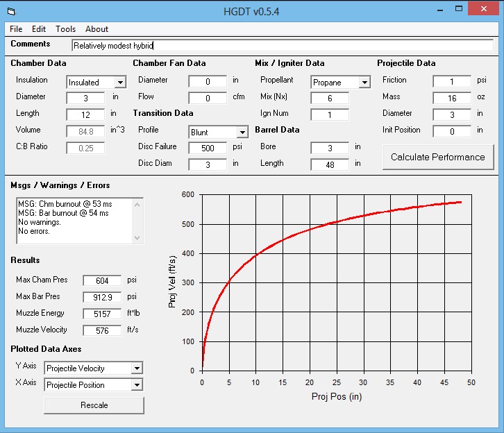Screen dimensions: 504x433
Task: Open the Edit menu
Action: point(39,29)
